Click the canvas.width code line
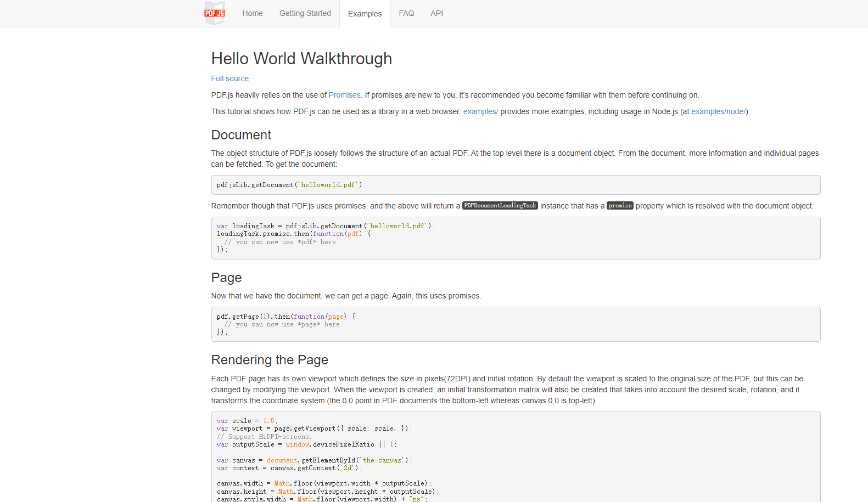Image resolution: width=868 pixels, height=502 pixels. pyautogui.click(x=324, y=483)
